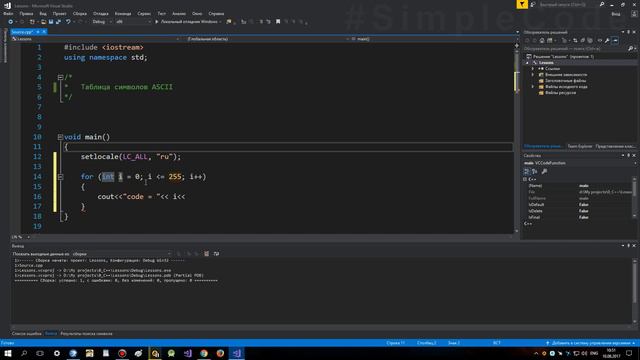Expand the Внешние зависимости node

(x=533, y=75)
